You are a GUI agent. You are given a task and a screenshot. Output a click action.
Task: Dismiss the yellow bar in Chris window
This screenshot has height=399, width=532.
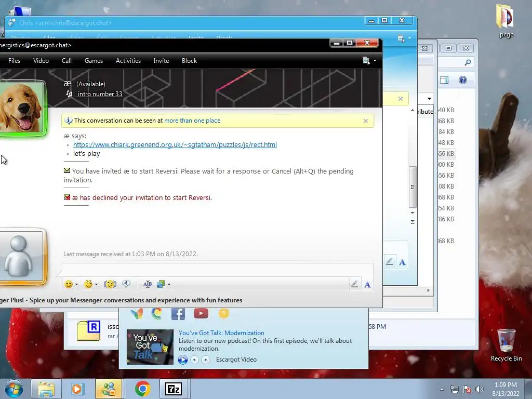(401, 99)
